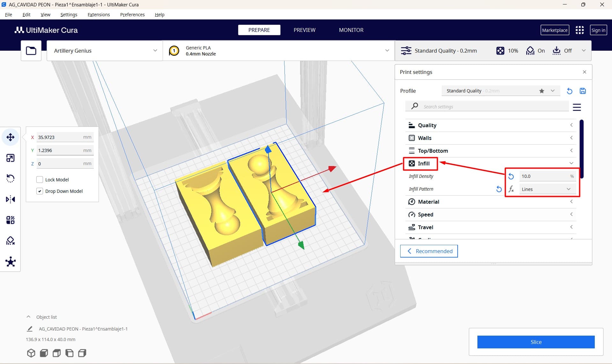Image resolution: width=612 pixels, height=364 pixels.
Task: Open the application switcher grid icon
Action: pyautogui.click(x=579, y=30)
